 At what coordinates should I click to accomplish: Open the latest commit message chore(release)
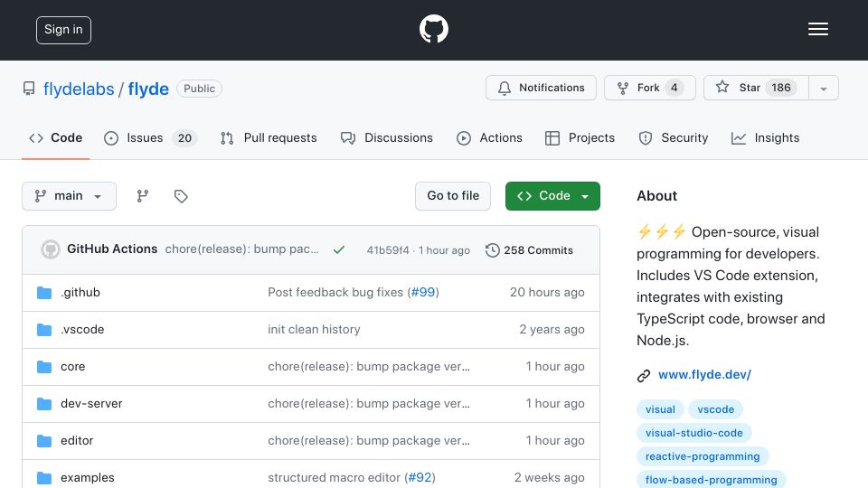(242, 249)
